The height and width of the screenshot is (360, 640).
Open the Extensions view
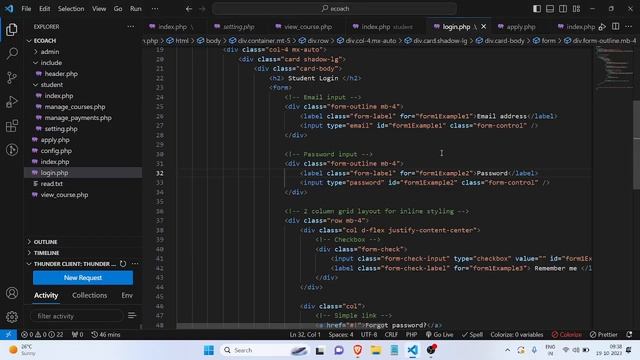click(12, 126)
